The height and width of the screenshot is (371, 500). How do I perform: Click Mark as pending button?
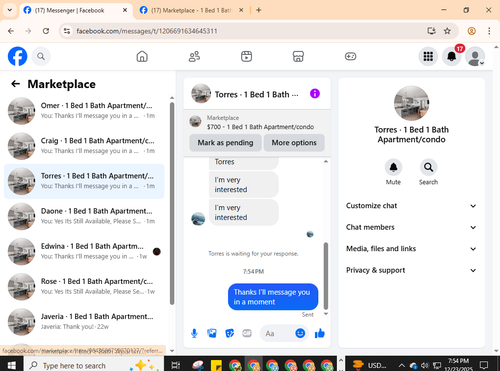[225, 143]
